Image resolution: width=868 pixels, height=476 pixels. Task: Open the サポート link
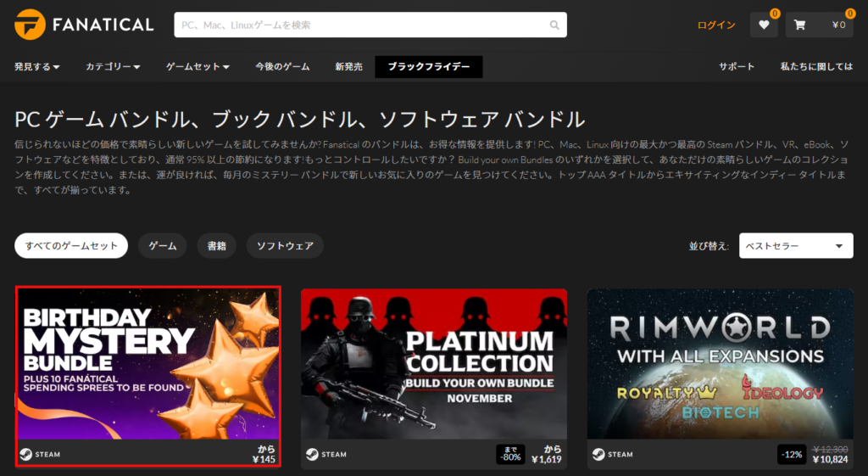tap(737, 66)
